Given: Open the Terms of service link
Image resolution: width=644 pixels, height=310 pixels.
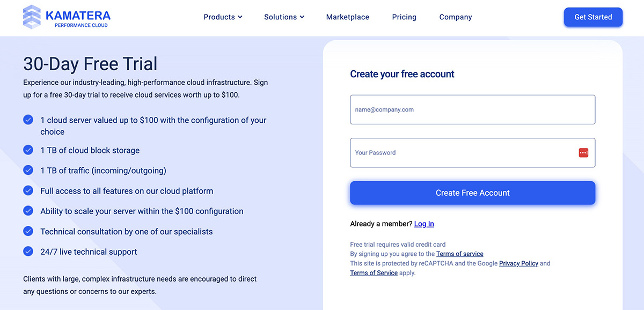Looking at the screenshot, I should pos(460,254).
